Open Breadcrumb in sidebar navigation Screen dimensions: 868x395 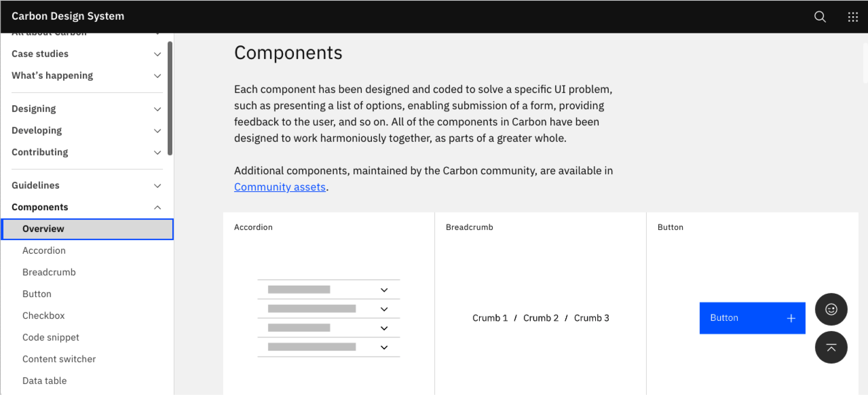[49, 272]
